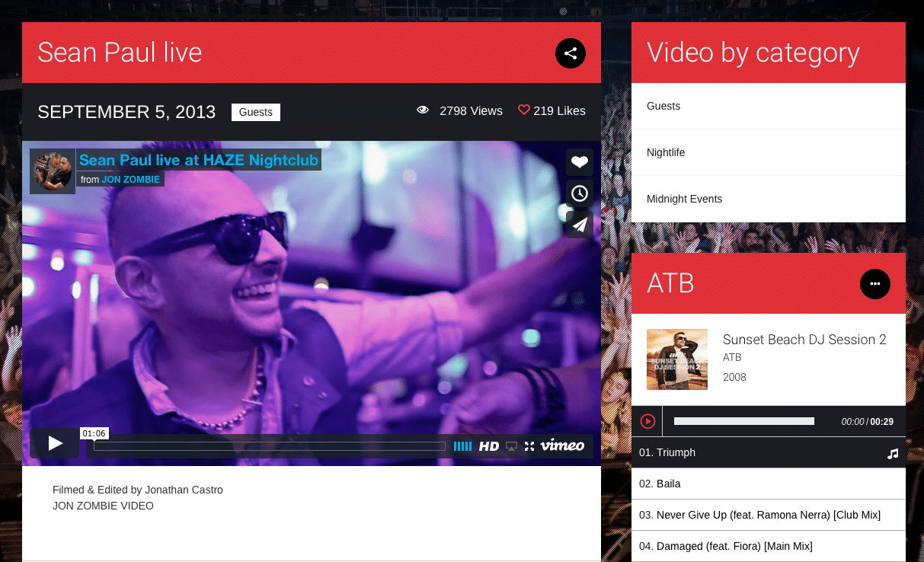Adjust the Vimeo volume bars
The width and height of the screenshot is (924, 562).
click(x=462, y=446)
